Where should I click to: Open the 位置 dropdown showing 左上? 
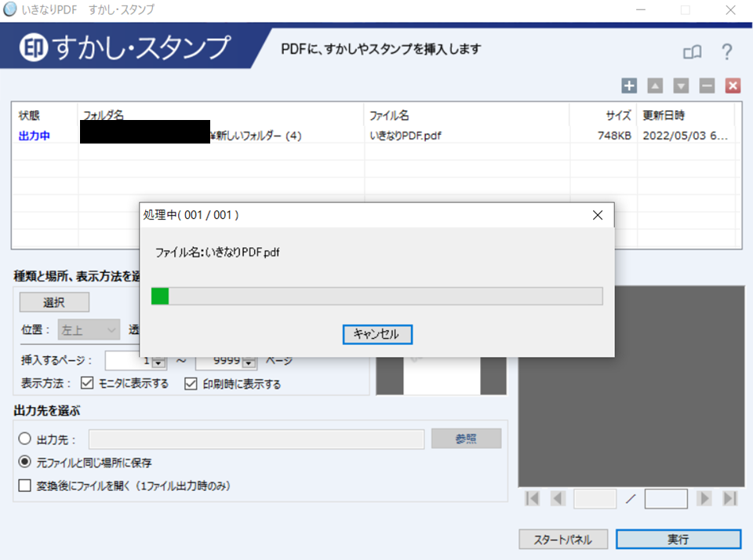tap(89, 330)
